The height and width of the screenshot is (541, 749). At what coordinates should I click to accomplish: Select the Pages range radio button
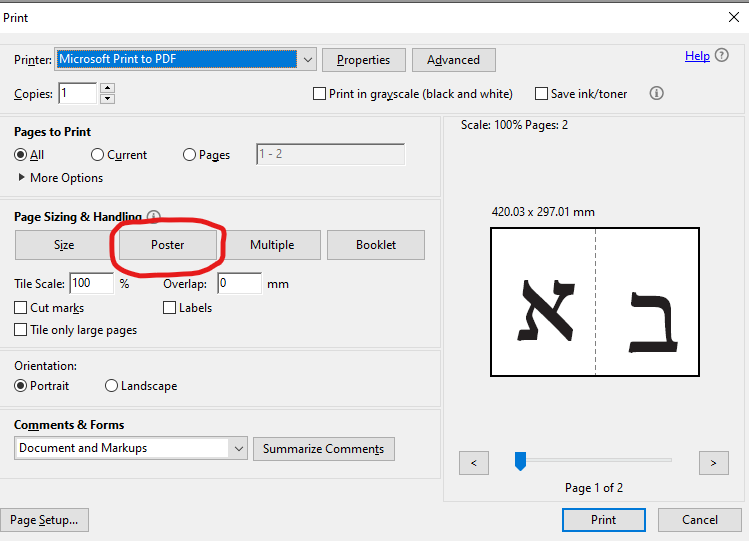(190, 155)
